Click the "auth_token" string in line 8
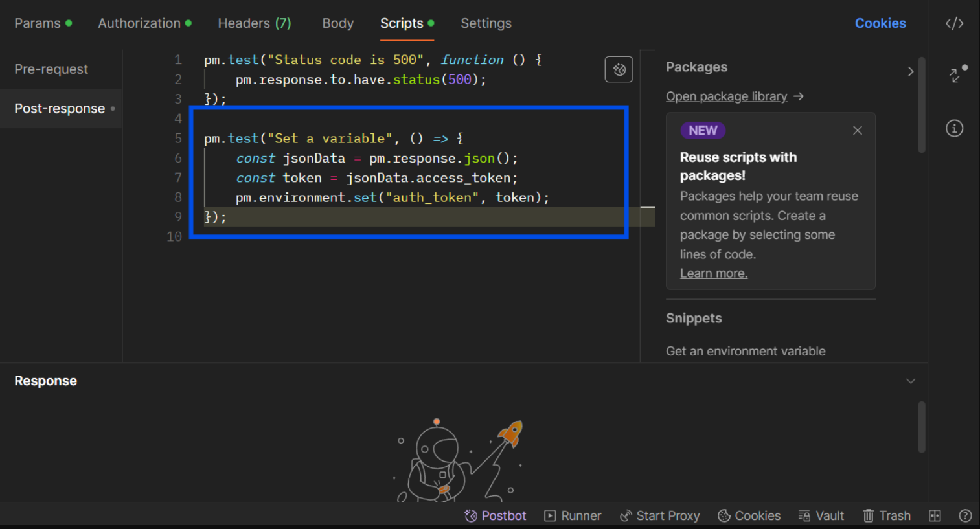Image resolution: width=980 pixels, height=529 pixels. pyautogui.click(x=432, y=197)
